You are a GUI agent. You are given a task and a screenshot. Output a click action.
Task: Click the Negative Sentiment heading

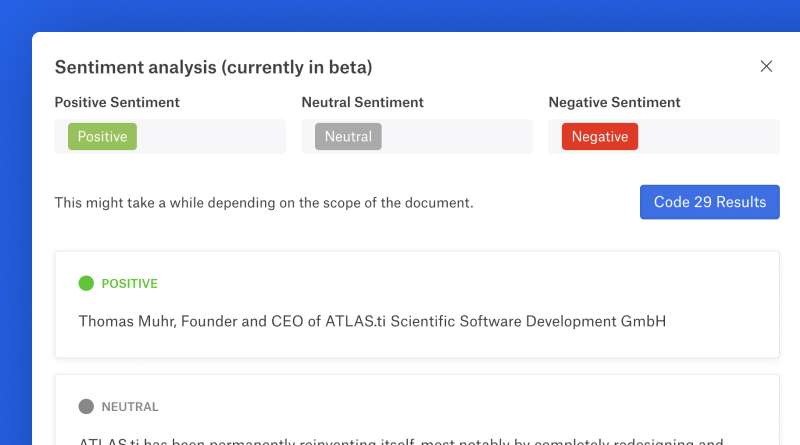[614, 102]
